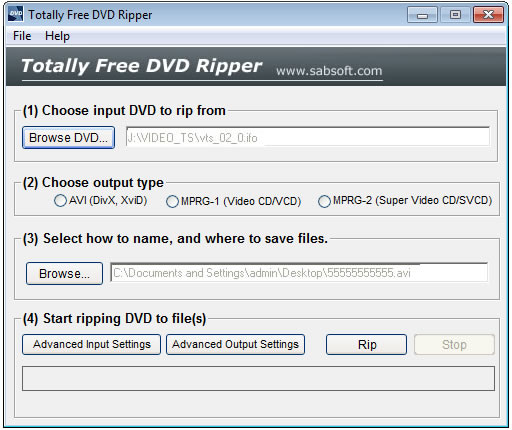Click the disabled Stop button

pos(454,344)
